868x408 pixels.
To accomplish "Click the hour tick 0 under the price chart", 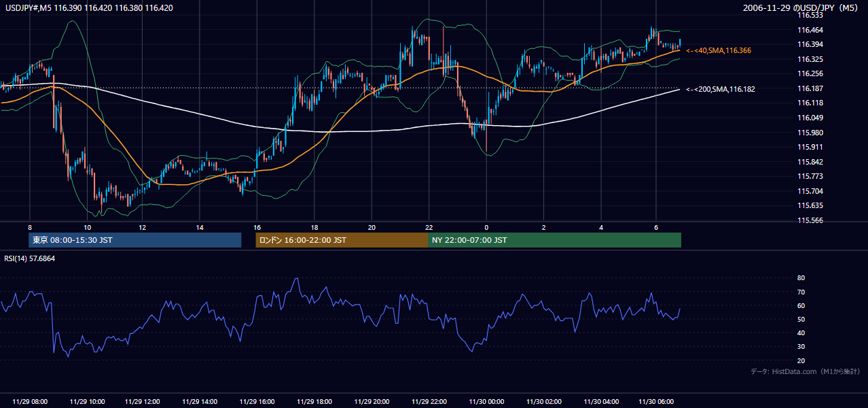I will tap(486, 226).
